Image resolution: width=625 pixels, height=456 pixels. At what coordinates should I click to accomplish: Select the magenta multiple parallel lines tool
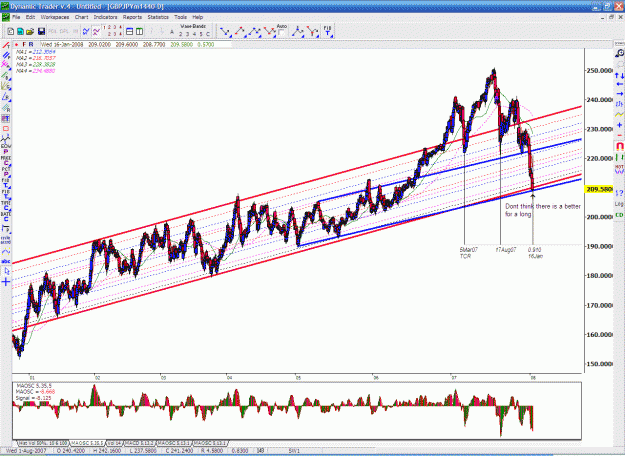tap(6, 64)
